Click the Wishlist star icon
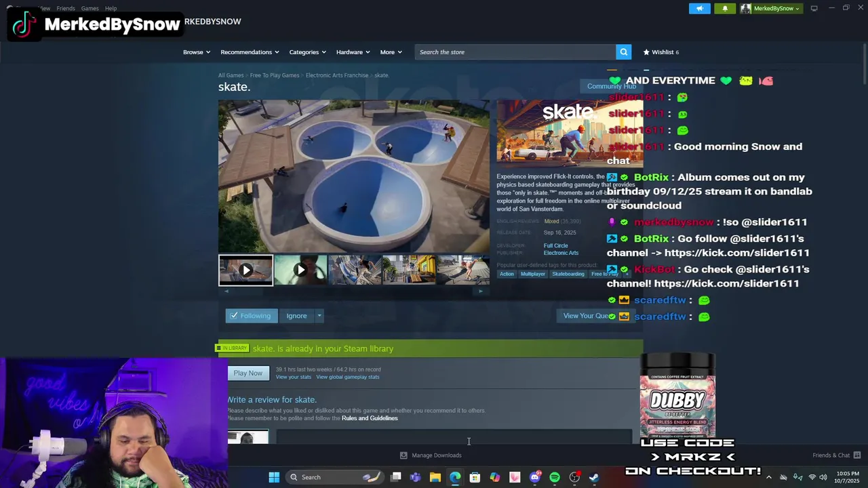Screen dimensions: 868x488 click(x=646, y=52)
